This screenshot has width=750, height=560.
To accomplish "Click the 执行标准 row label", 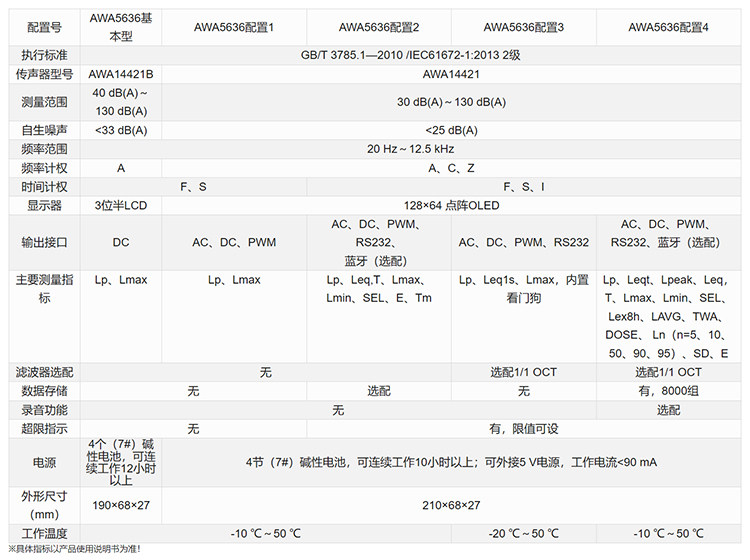I will tap(44, 55).
